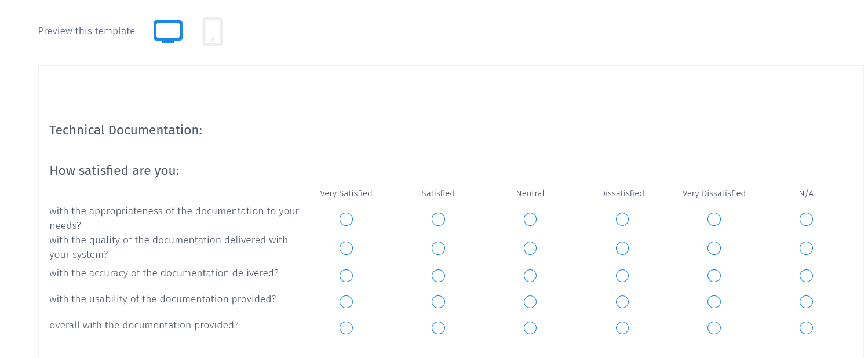
Task: Select Satisfied for overall documentation provided
Action: coord(438,328)
